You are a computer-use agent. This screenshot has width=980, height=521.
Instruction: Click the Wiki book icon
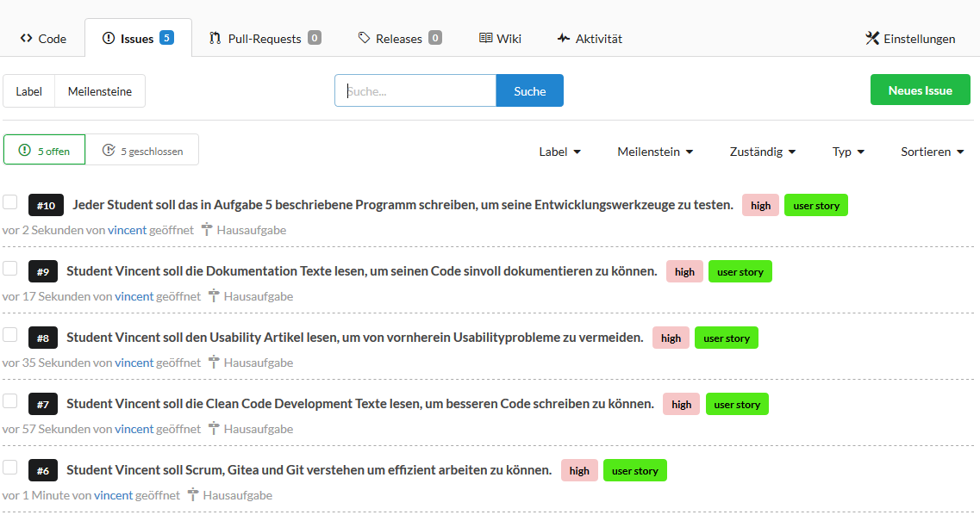click(486, 39)
